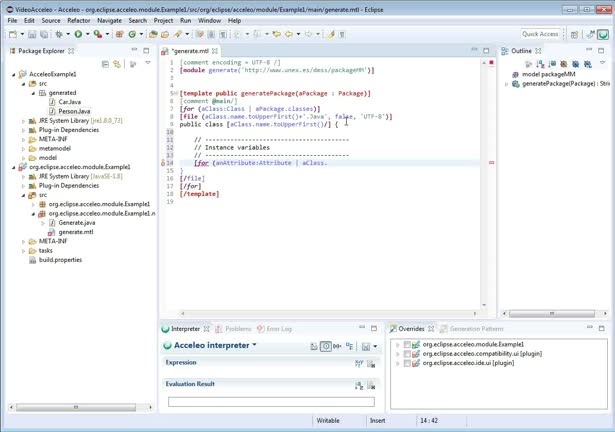
Task: Switch to the Error Log tab
Action: pyautogui.click(x=275, y=329)
